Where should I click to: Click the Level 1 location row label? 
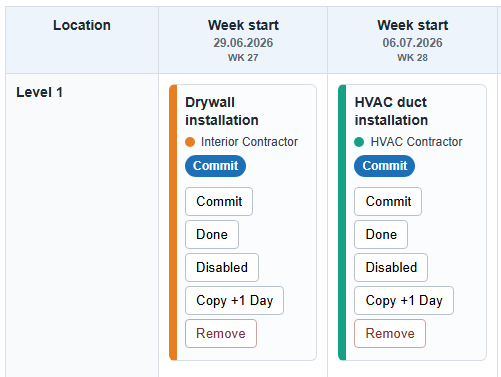[x=39, y=92]
